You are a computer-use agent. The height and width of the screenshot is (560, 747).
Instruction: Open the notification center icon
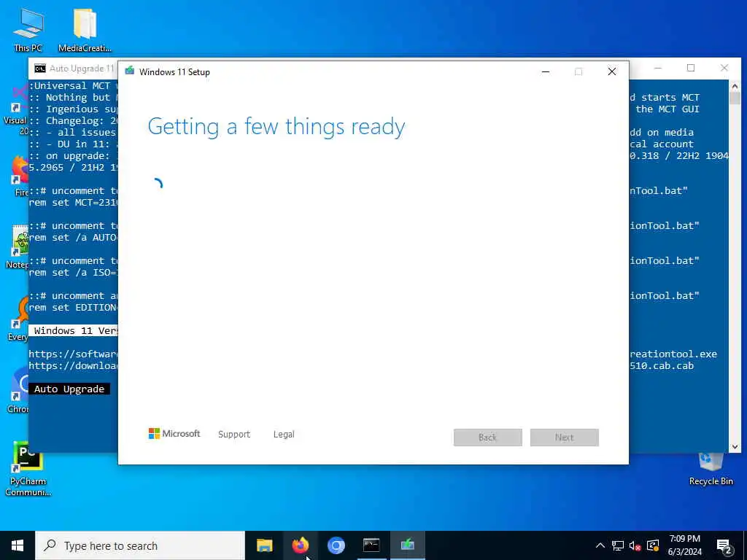[x=724, y=546]
